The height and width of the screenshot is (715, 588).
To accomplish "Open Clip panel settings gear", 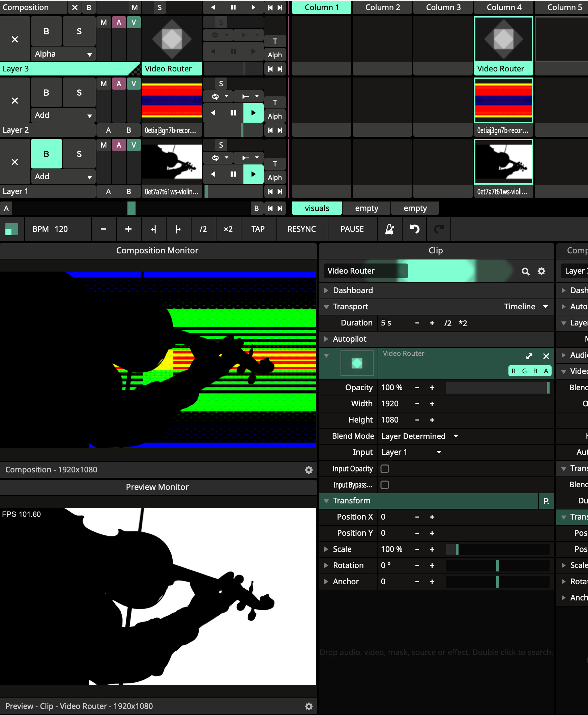I will [x=541, y=271].
